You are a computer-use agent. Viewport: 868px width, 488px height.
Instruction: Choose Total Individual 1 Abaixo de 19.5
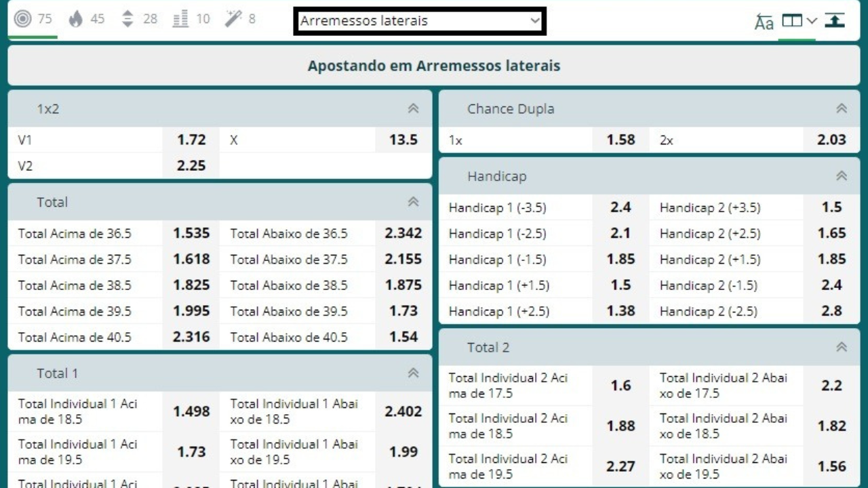403,451
